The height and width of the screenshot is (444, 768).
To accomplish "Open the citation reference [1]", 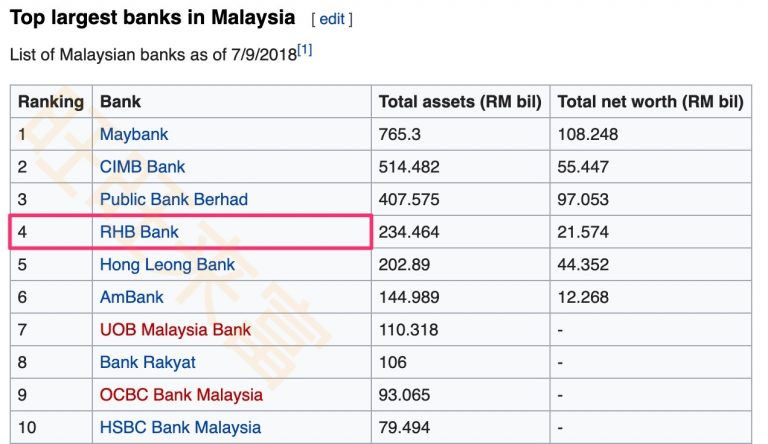I will [x=305, y=50].
